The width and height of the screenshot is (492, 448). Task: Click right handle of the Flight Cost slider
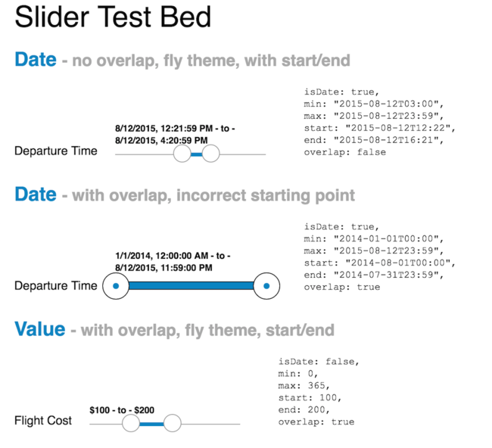(172, 423)
